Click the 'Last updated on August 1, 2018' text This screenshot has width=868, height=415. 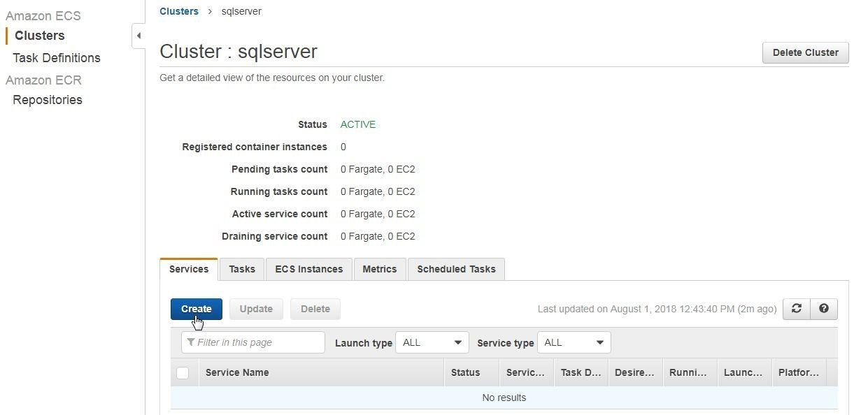pyautogui.click(x=657, y=309)
